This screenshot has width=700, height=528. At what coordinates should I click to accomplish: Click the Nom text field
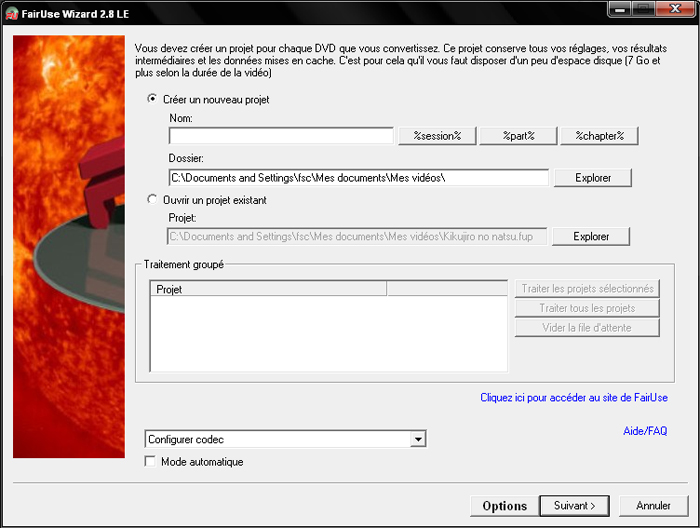281,136
